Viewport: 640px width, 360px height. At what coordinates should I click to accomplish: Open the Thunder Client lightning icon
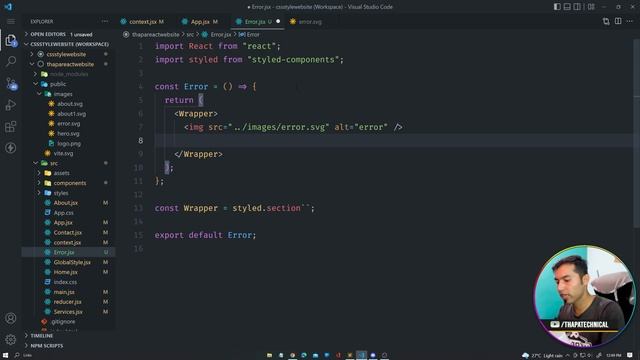(11, 147)
